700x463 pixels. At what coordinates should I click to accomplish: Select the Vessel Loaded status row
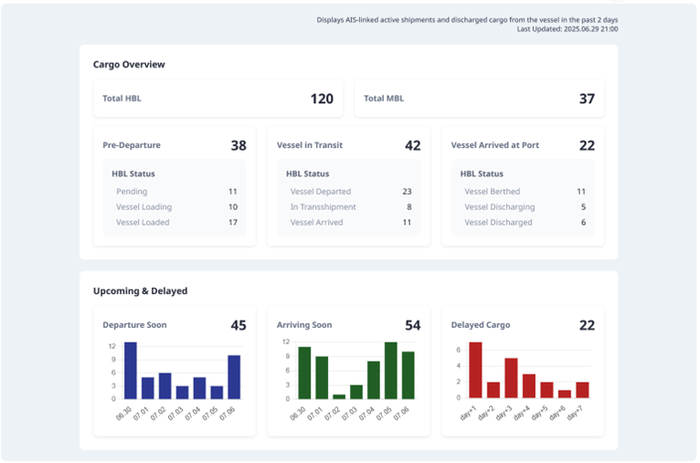[x=175, y=222]
